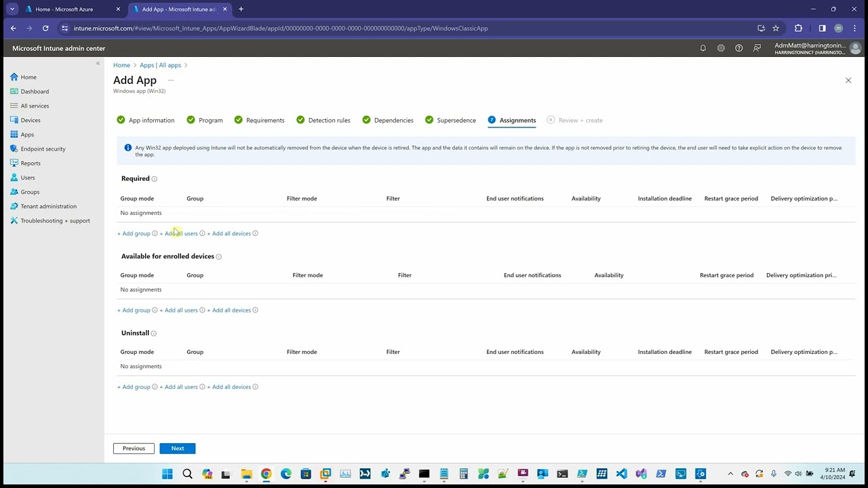
Task: Collapse the left navigation sidebar
Action: pos(98,63)
